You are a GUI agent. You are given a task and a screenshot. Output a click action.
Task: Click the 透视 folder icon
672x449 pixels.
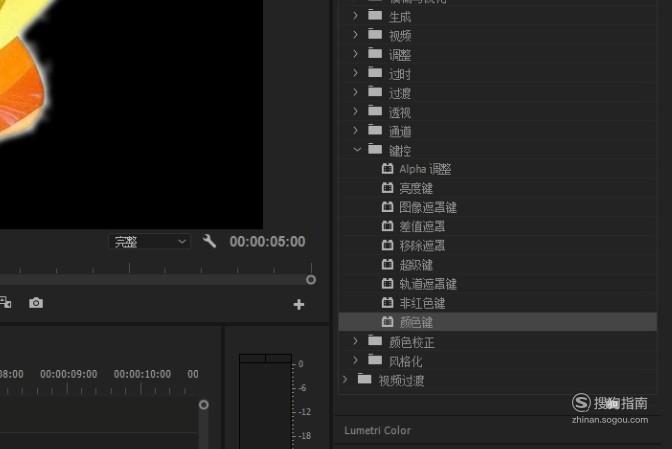point(375,111)
